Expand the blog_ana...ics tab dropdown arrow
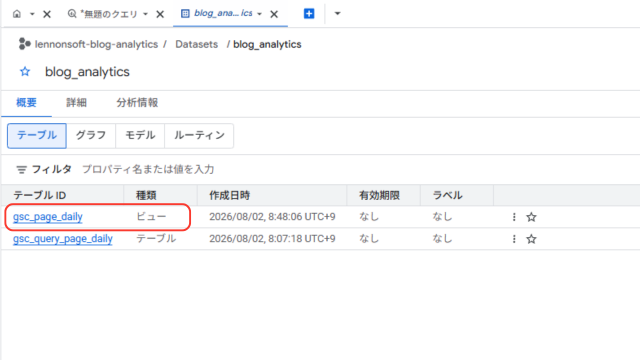 (x=259, y=14)
